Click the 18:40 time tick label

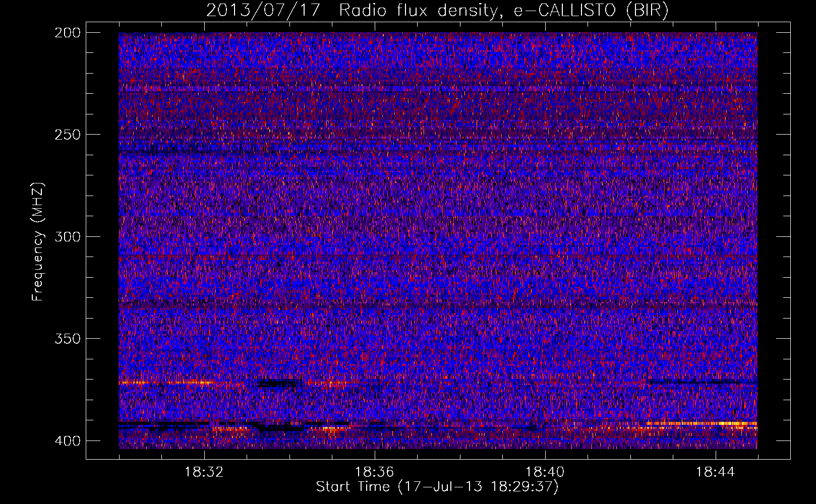pos(545,472)
